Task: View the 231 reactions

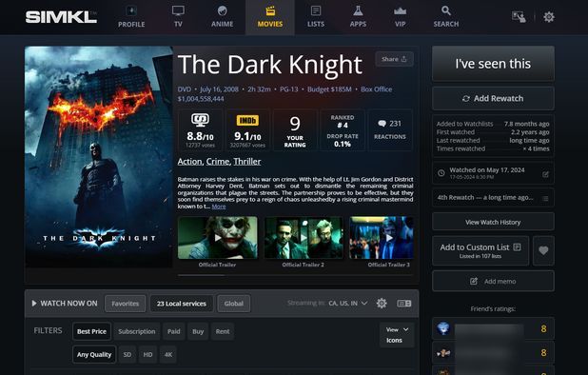Action: coord(390,130)
